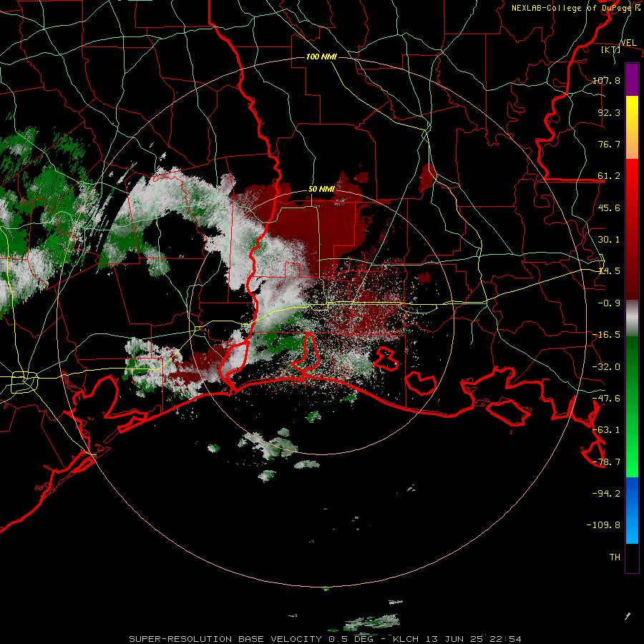Image resolution: width=644 pixels, height=644 pixels.
Task: Pick the gray near-zero segment of the scale
Action: coord(632,318)
